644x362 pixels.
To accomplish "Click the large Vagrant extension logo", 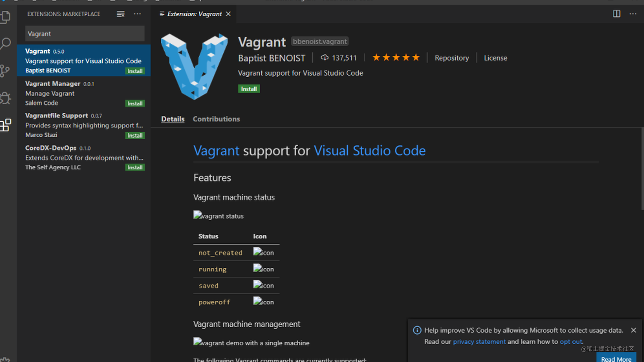I will pos(194,66).
